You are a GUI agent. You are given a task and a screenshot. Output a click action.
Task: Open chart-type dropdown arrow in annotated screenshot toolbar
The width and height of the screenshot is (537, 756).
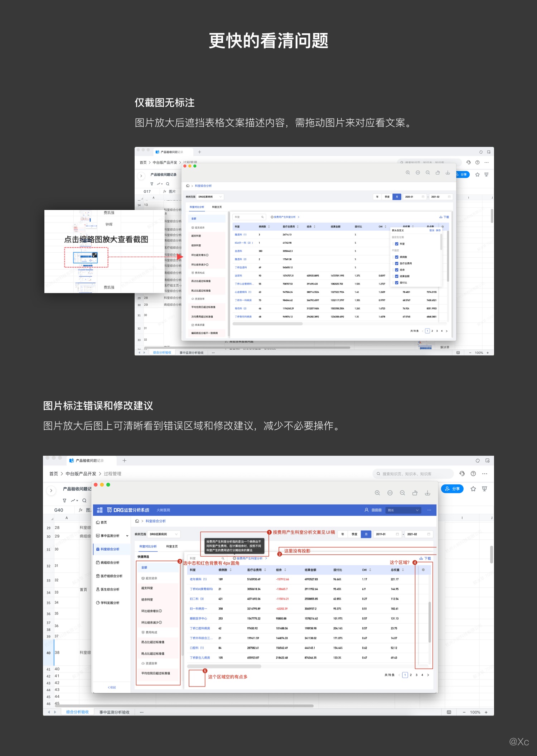pos(77,501)
